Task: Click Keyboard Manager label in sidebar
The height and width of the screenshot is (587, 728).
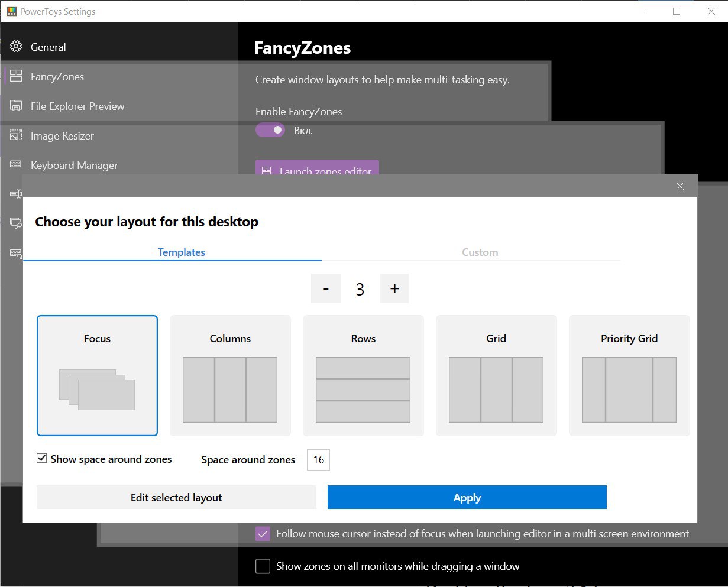Action: [74, 166]
